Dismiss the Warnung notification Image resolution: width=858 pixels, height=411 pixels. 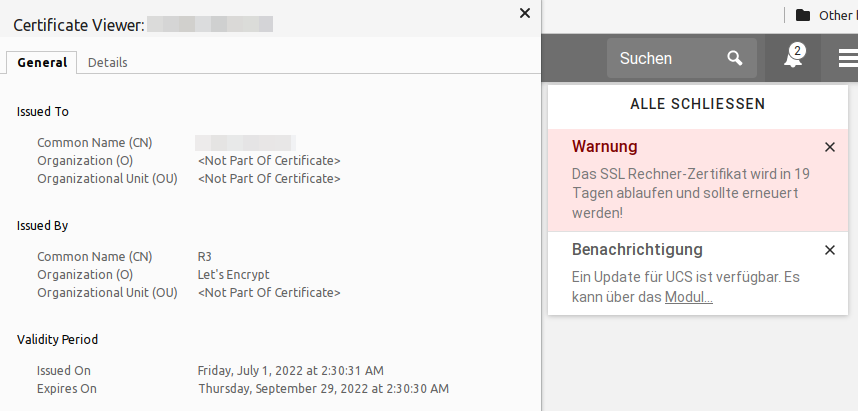click(829, 147)
